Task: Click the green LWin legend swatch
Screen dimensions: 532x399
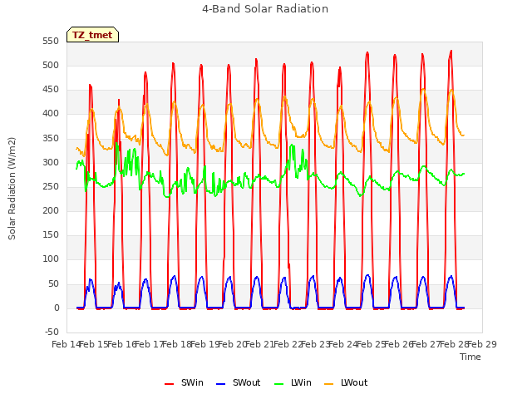Action: [278, 384]
